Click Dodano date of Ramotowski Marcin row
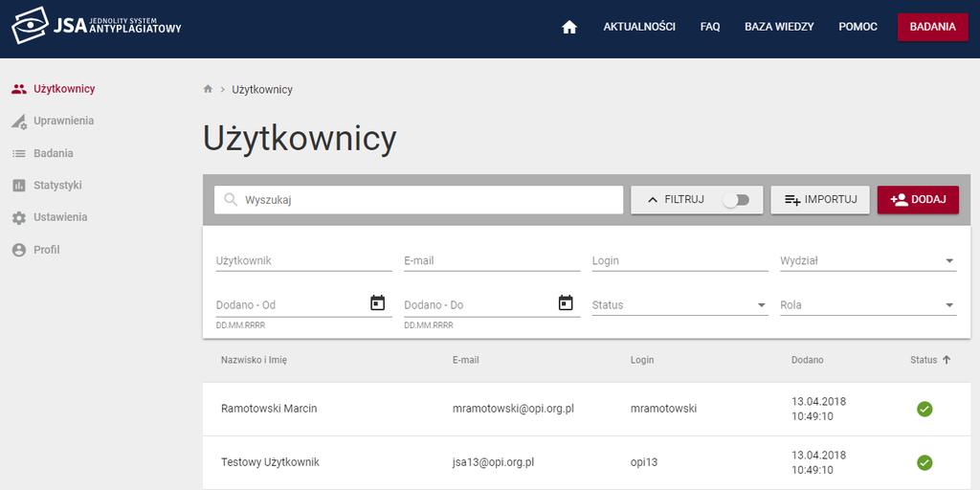The width and height of the screenshot is (980, 490). tap(819, 409)
